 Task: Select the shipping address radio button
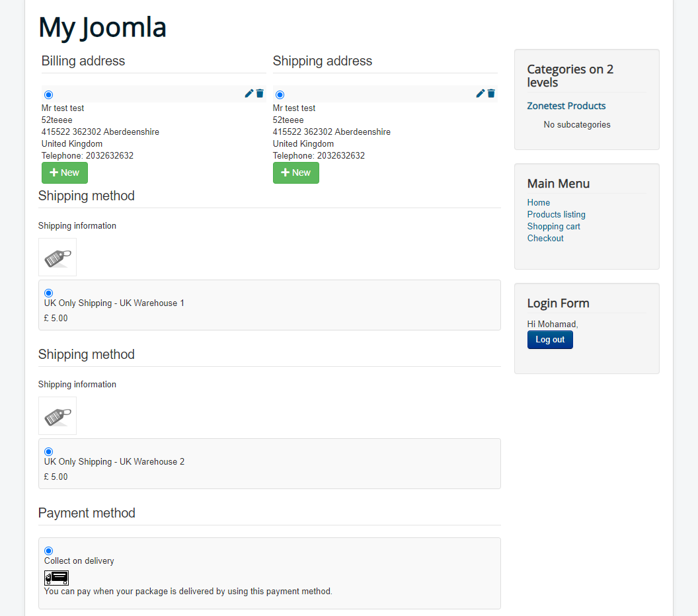[280, 95]
